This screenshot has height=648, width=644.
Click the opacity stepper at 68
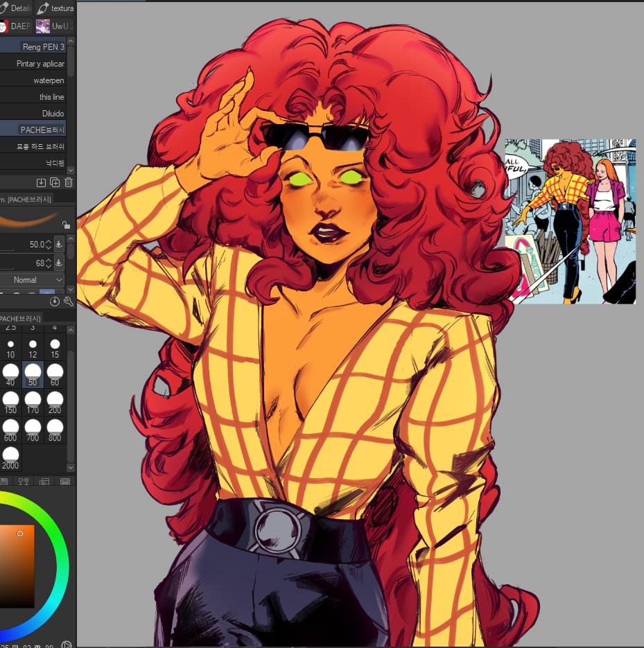(49, 263)
